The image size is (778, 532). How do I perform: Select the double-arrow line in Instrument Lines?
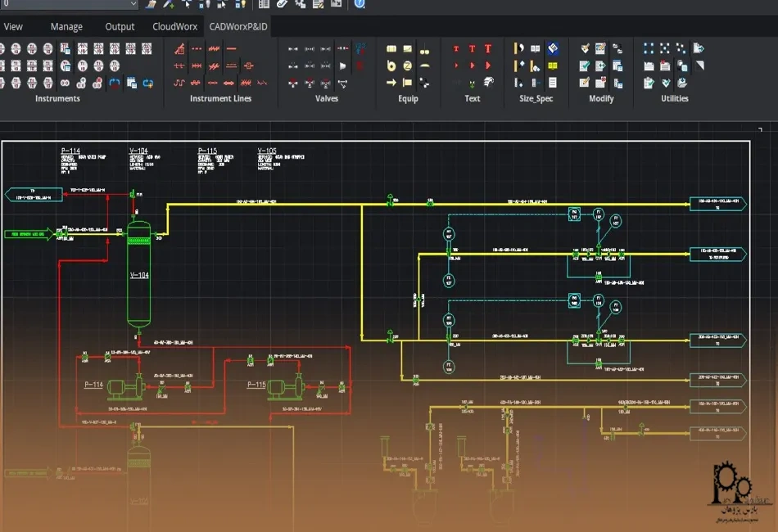(x=228, y=83)
